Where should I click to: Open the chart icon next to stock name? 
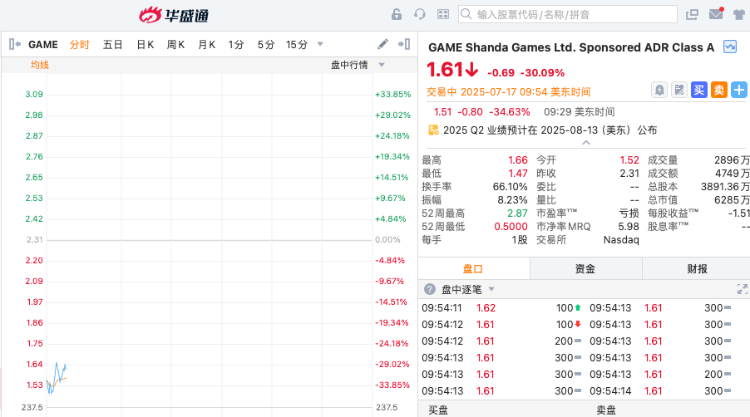coord(730,46)
